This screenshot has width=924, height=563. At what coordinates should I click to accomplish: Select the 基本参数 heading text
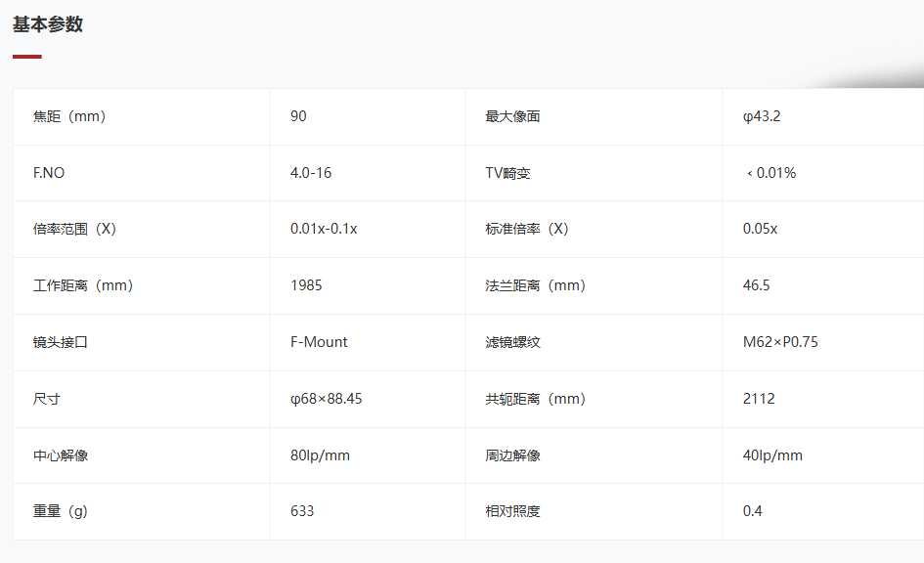[48, 24]
